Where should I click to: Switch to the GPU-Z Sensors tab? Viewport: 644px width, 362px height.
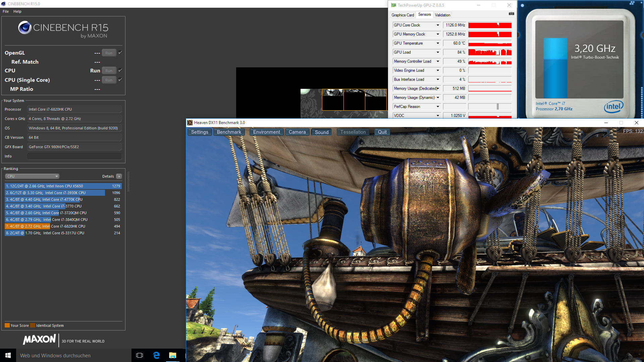pyautogui.click(x=424, y=14)
